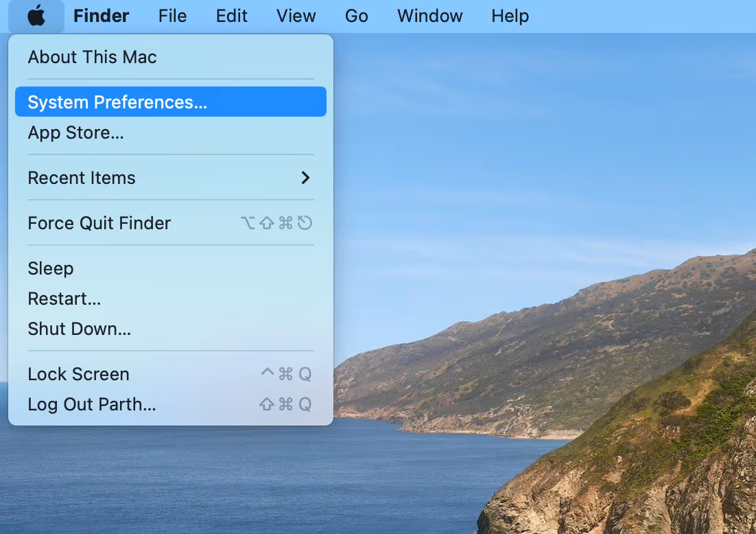Screen dimensions: 756x534
Task: Select Sleep from the menu
Action: pos(171,268)
